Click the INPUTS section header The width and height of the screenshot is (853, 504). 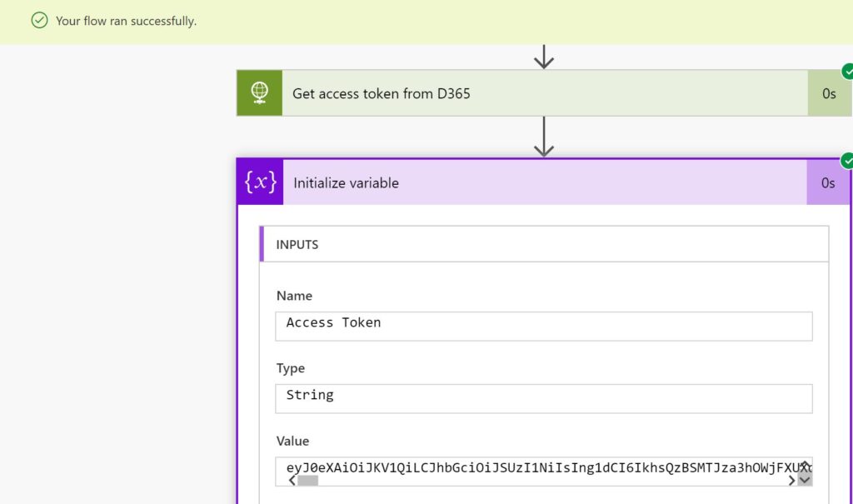[544, 244]
